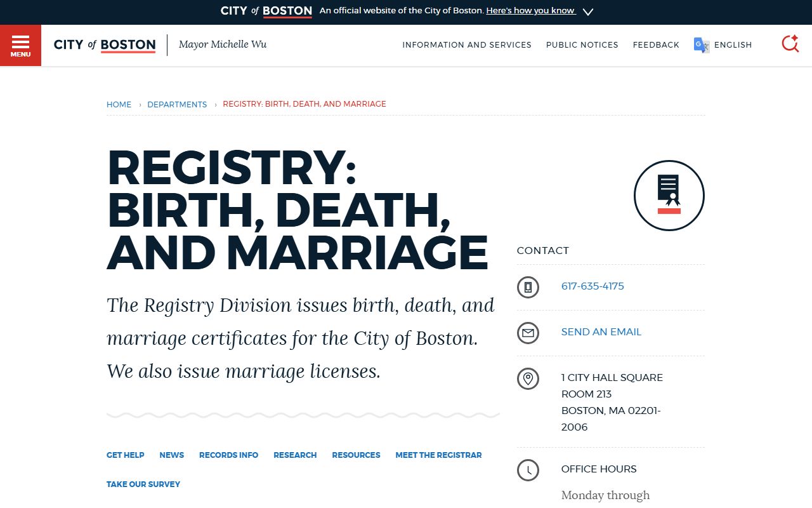
Task: Jump to Meet the Registrar section
Action: [x=438, y=455]
